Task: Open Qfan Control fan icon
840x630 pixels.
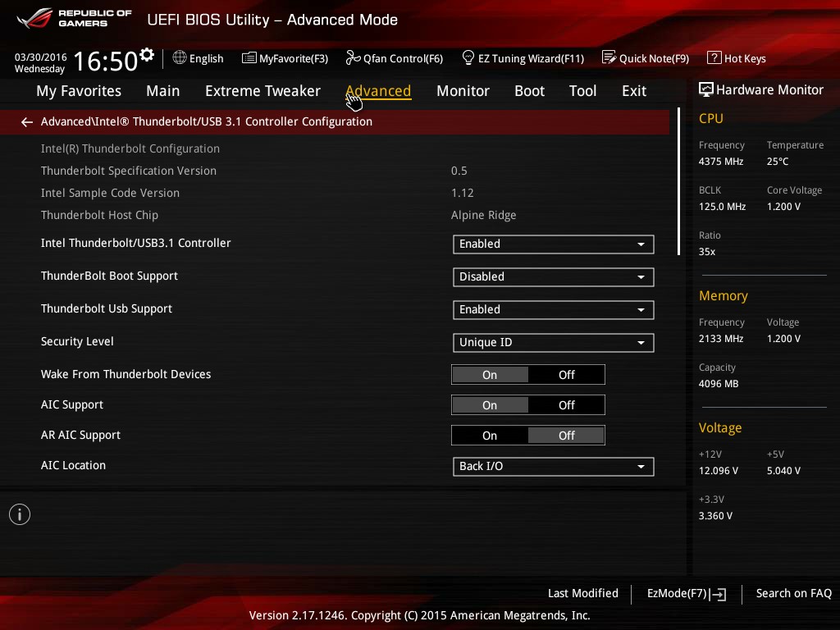Action: click(353, 57)
